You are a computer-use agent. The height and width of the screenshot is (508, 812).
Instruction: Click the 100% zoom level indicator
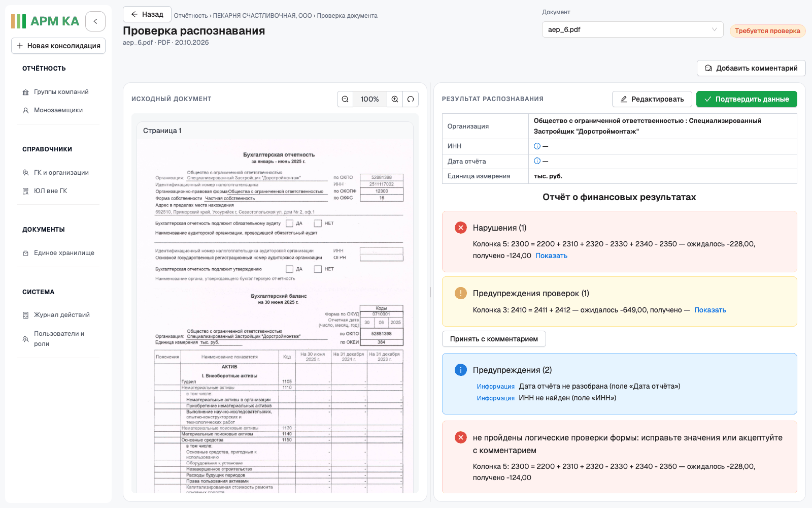tap(370, 99)
